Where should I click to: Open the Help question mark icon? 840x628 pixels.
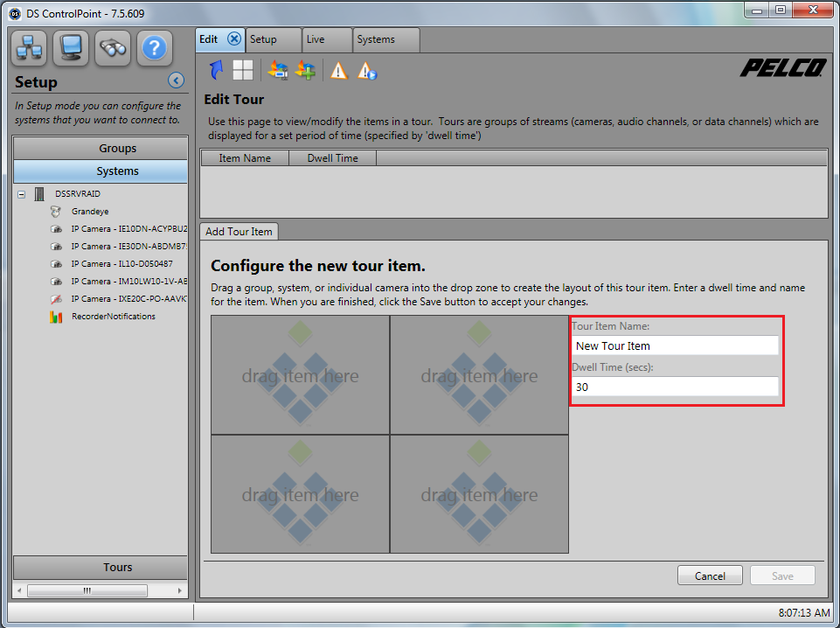coord(154,48)
